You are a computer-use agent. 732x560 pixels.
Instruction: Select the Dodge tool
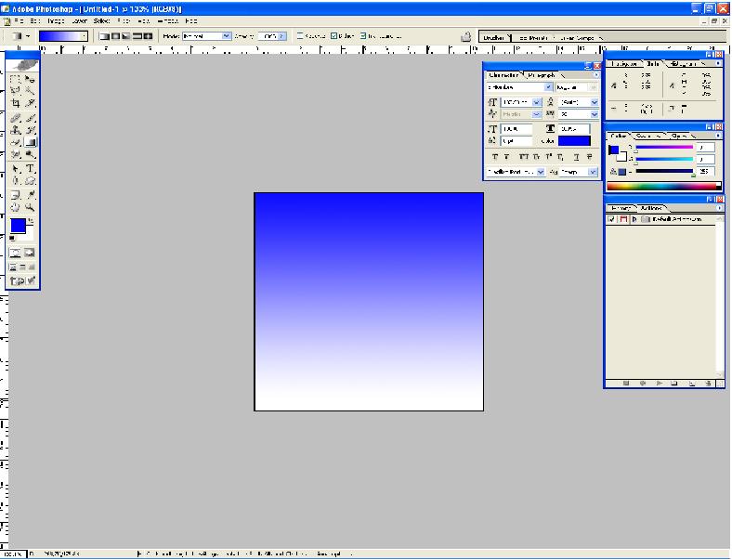[30, 154]
